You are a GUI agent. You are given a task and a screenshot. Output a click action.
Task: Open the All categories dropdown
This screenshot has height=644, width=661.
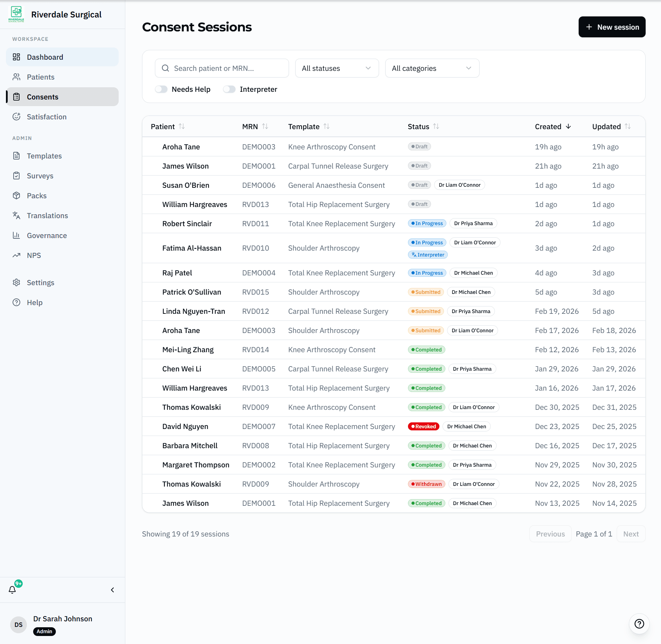pos(432,68)
